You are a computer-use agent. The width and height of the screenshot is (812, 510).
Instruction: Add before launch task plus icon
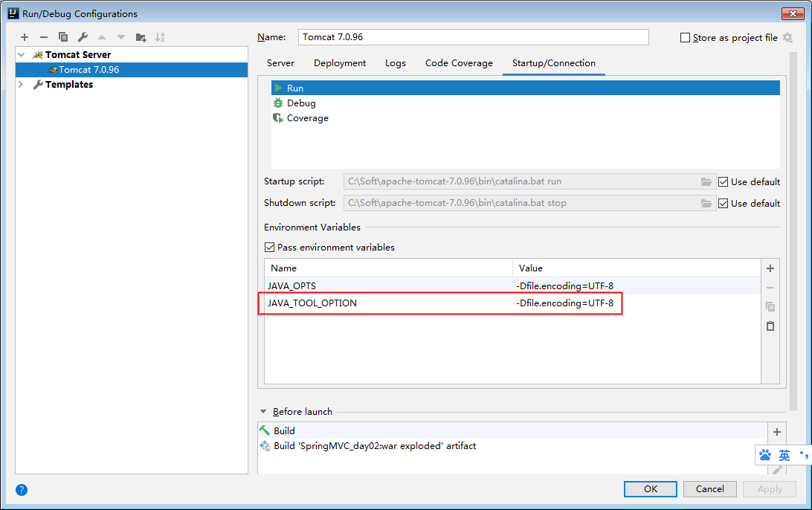777,432
